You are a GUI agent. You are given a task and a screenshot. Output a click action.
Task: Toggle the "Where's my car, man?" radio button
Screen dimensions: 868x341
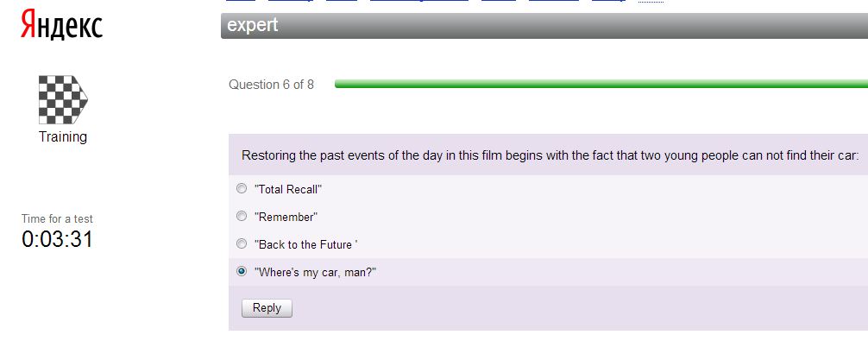tap(242, 271)
